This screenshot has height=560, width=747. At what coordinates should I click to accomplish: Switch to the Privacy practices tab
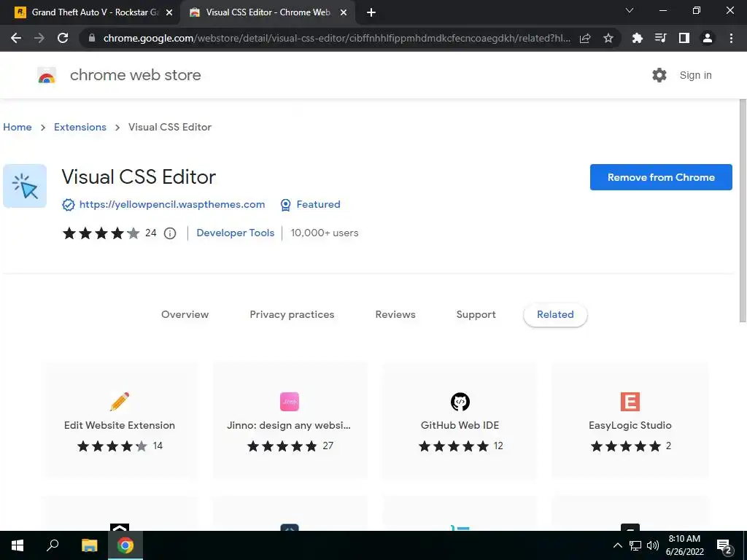(292, 315)
